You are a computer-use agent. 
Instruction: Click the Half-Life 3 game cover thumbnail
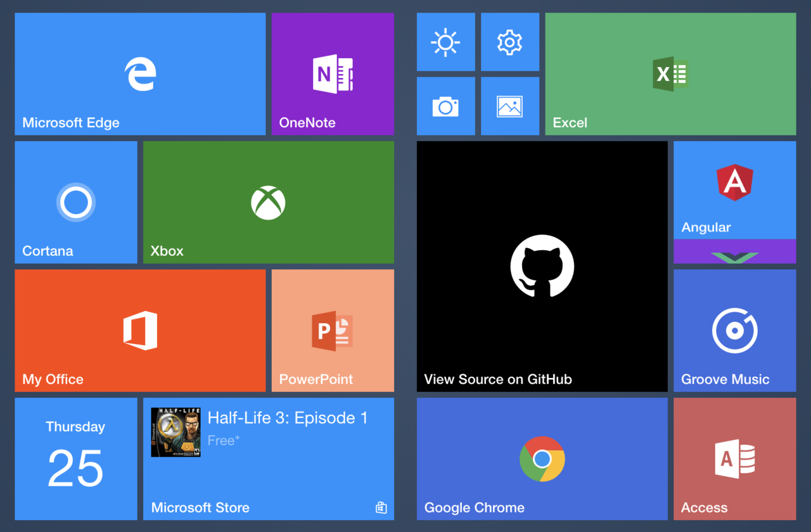[176, 432]
